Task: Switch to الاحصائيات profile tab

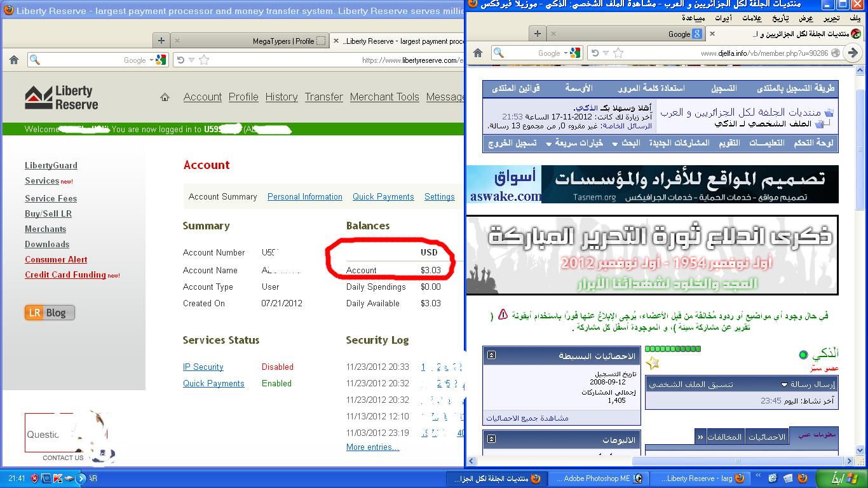Action: click(x=767, y=437)
